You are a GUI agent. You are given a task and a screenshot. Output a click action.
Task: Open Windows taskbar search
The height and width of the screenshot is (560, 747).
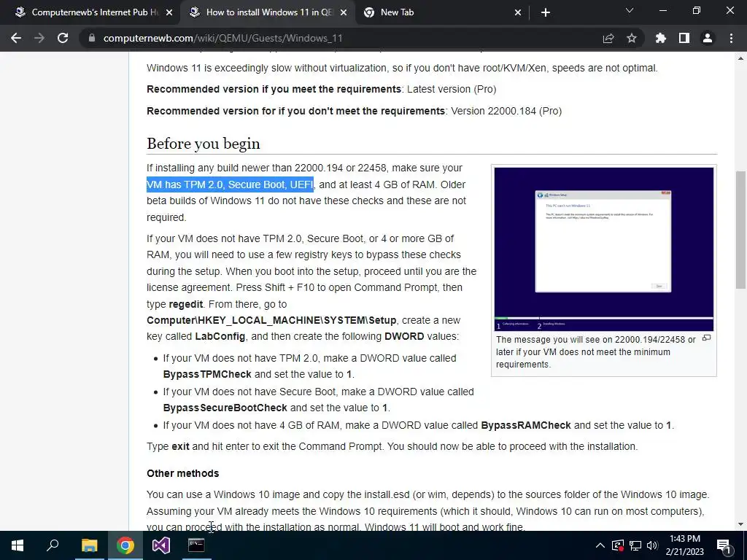53,545
